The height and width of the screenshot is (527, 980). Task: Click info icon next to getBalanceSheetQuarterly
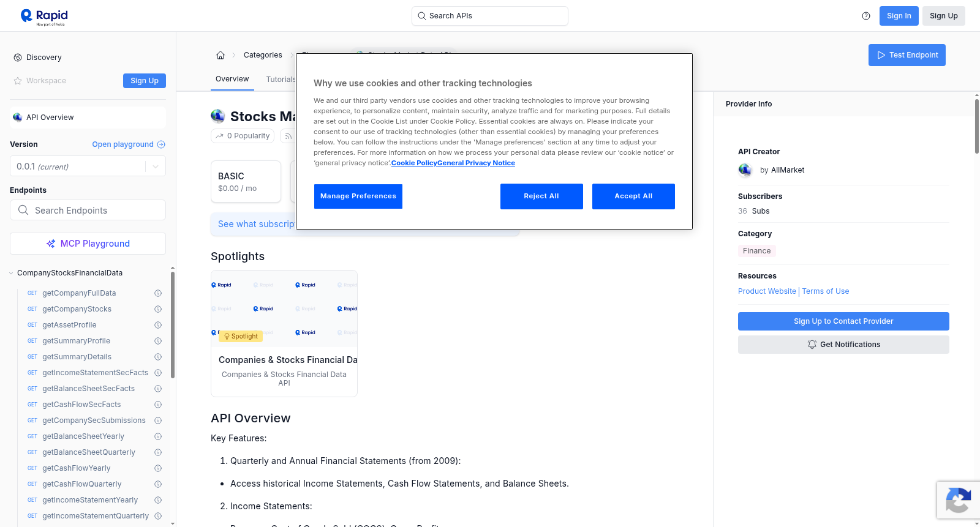158,452
